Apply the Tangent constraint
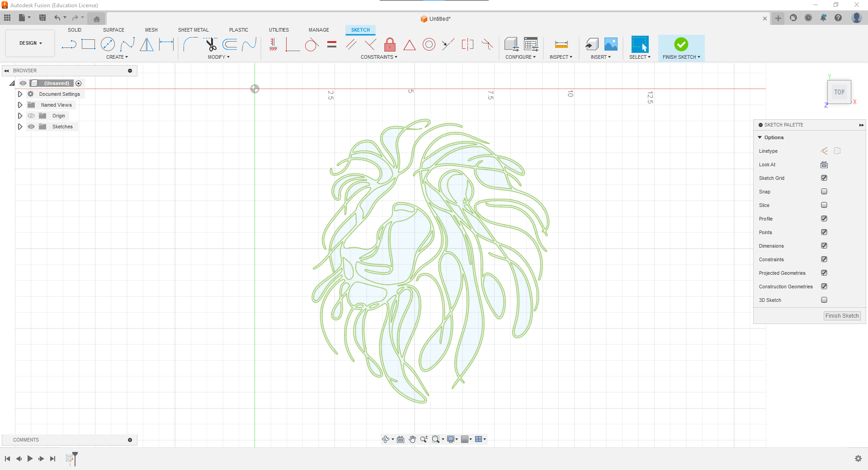This screenshot has width=868, height=470. point(311,45)
